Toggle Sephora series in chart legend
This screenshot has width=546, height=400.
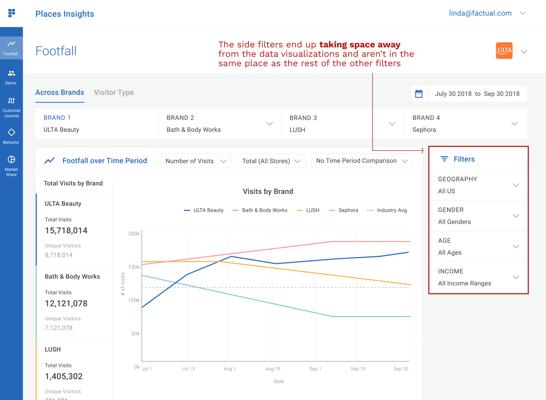[x=343, y=210]
